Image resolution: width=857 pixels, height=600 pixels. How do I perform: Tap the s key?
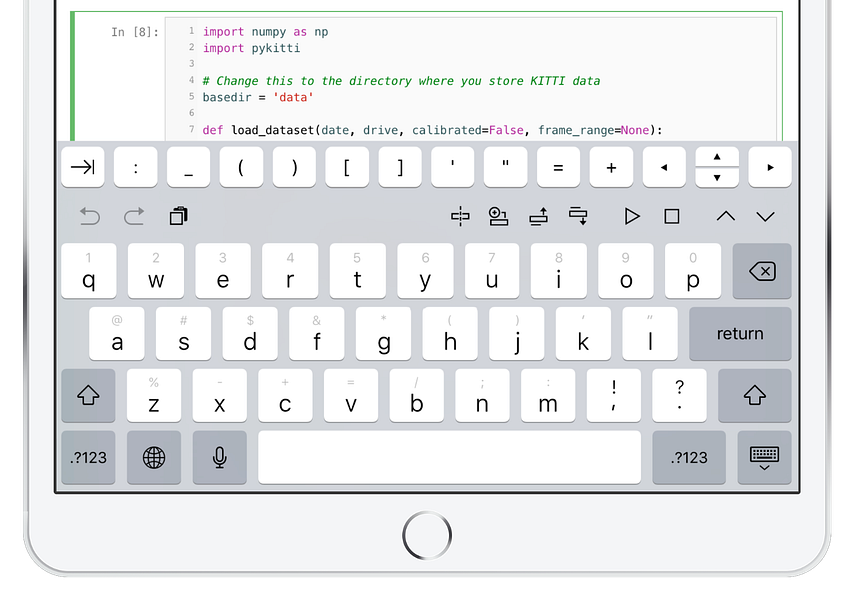(184, 333)
